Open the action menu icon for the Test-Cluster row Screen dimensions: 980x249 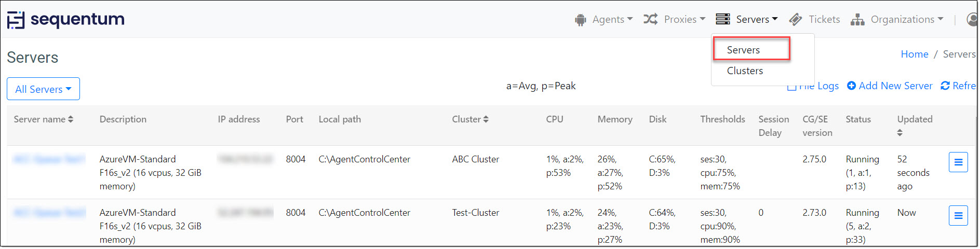click(x=958, y=215)
